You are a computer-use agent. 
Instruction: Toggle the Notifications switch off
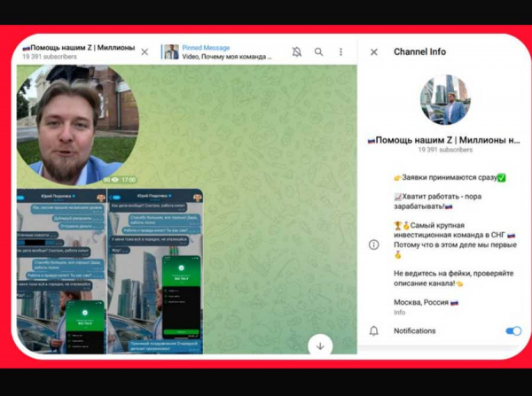(x=512, y=330)
